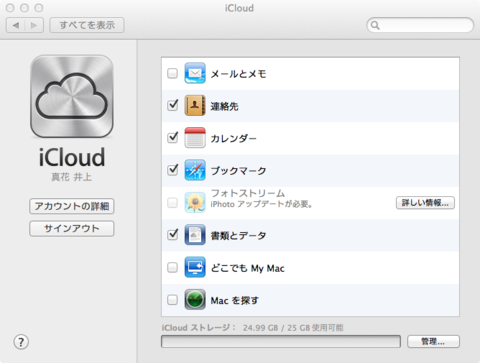Screen dimensions: 480x363
Task: Click the iCloud title under the logo
Action: click(72, 157)
